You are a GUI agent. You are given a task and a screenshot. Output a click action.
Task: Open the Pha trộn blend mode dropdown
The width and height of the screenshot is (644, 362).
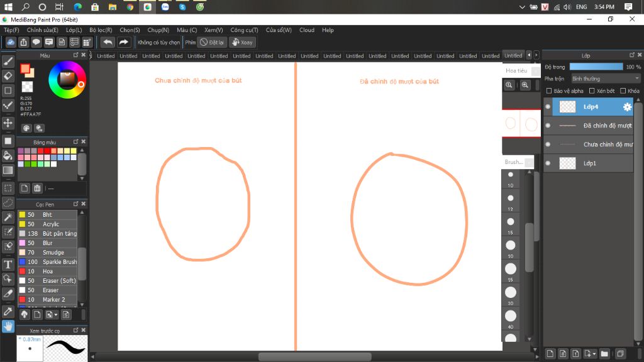(606, 79)
